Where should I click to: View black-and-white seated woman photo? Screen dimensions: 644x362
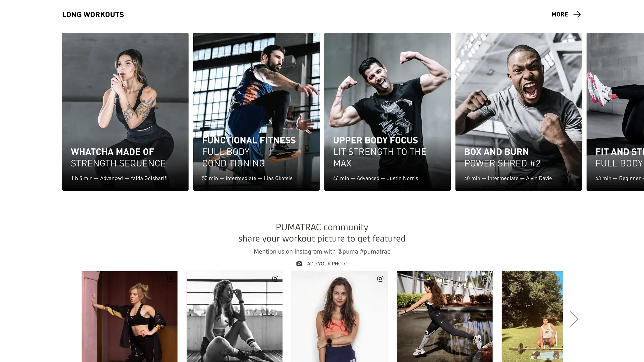[x=235, y=317]
